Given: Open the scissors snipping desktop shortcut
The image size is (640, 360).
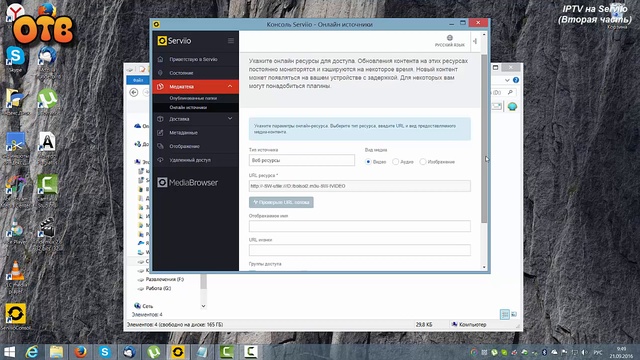Looking at the screenshot, I should point(16,145).
